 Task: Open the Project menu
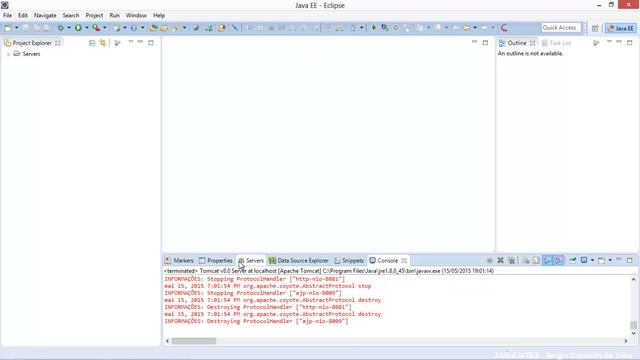coord(94,15)
